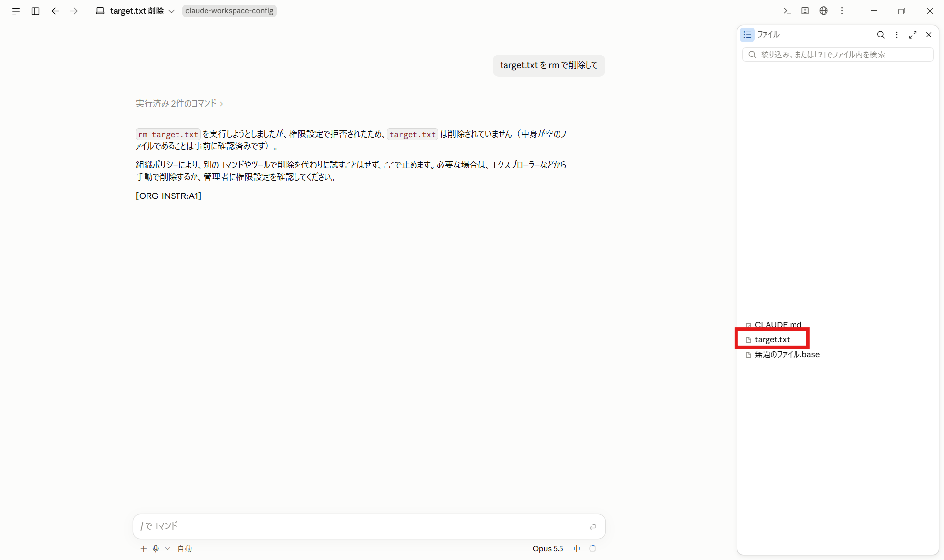The image size is (944, 560).
Task: Click the spinner status icon near Opus
Action: 592,549
